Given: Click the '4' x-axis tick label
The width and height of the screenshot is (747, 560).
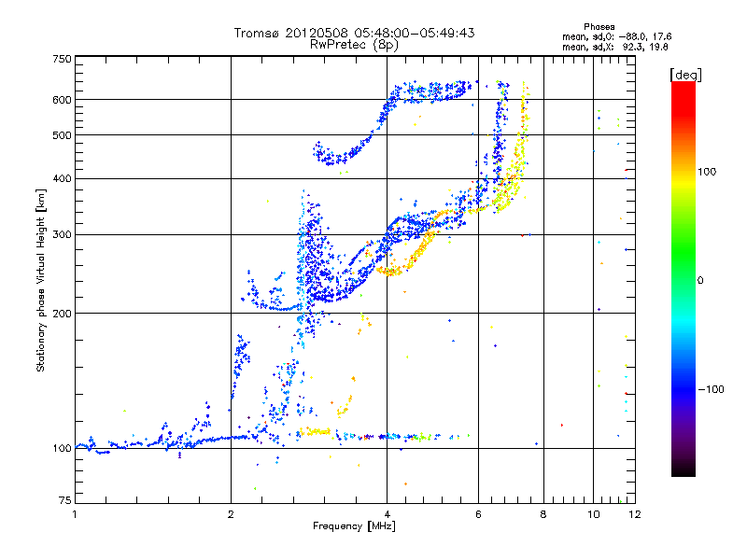Looking at the screenshot, I should coord(387,514).
